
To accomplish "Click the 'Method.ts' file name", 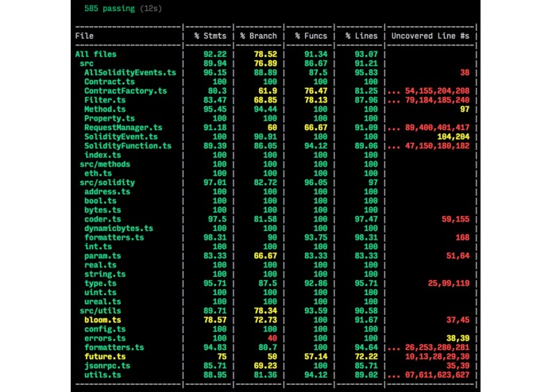I will [x=105, y=109].
